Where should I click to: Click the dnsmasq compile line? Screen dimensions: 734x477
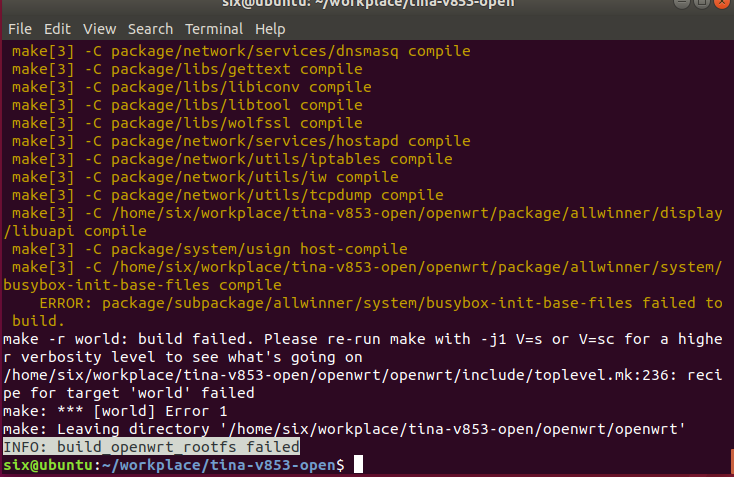pos(241,51)
